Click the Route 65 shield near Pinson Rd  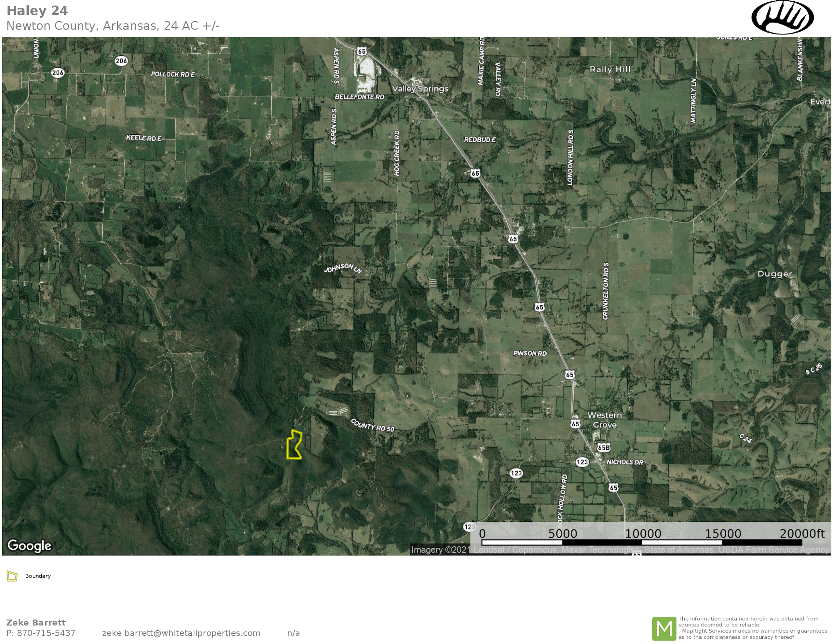tap(569, 375)
